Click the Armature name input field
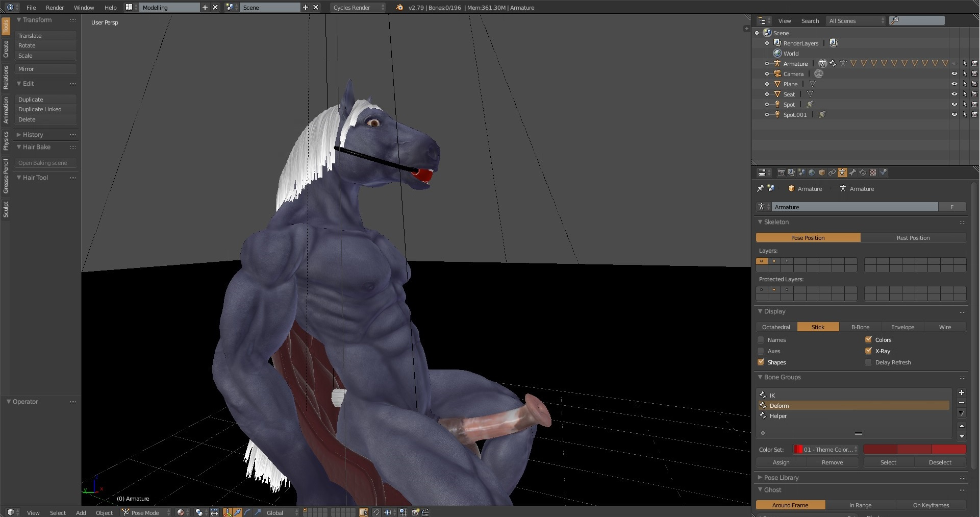The height and width of the screenshot is (517, 980). pyautogui.click(x=855, y=207)
